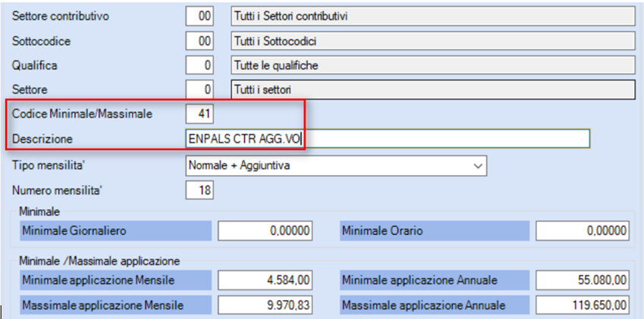This screenshot has height=319, width=644.
Task: Click the Minimale applicazione Mensile value
Action: click(x=265, y=280)
